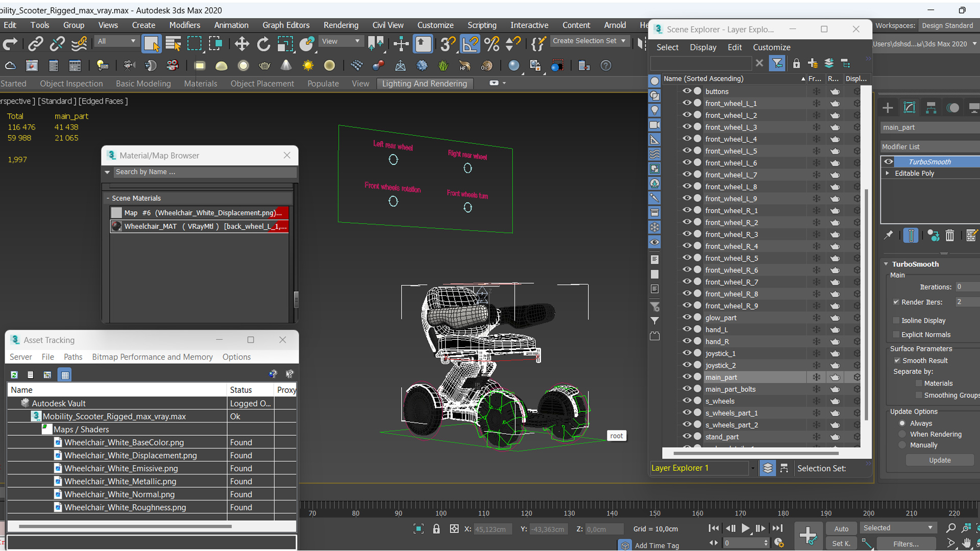Open the Modifiers menu
Viewport: 980px width, 551px height.
[184, 25]
